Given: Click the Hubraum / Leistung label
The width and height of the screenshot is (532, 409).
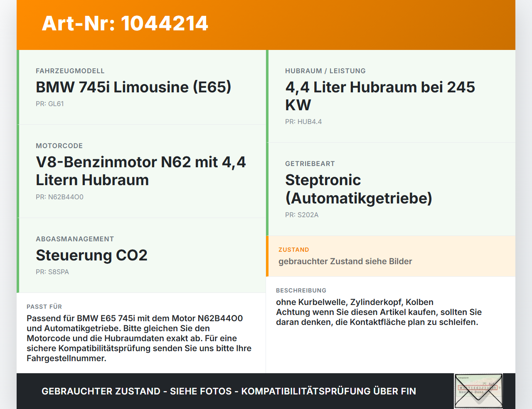Looking at the screenshot, I should point(325,71).
